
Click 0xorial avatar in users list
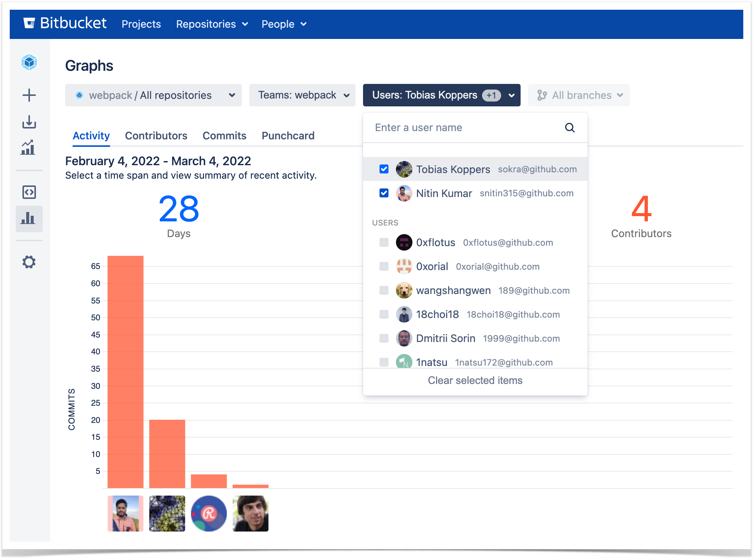click(x=404, y=266)
